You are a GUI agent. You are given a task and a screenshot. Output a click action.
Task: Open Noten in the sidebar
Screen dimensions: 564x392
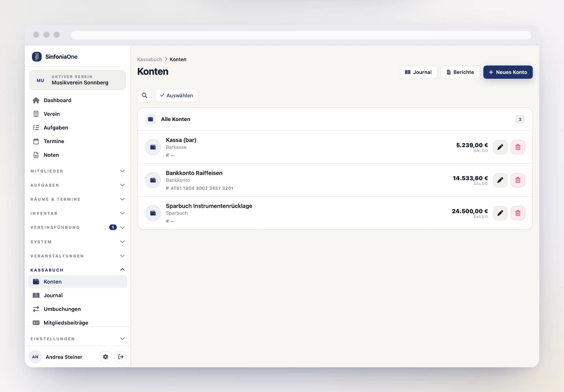click(78, 155)
